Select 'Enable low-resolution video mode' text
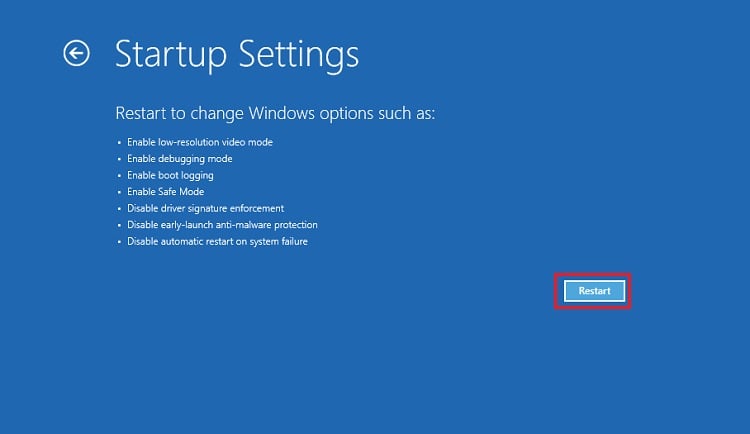 (200, 142)
